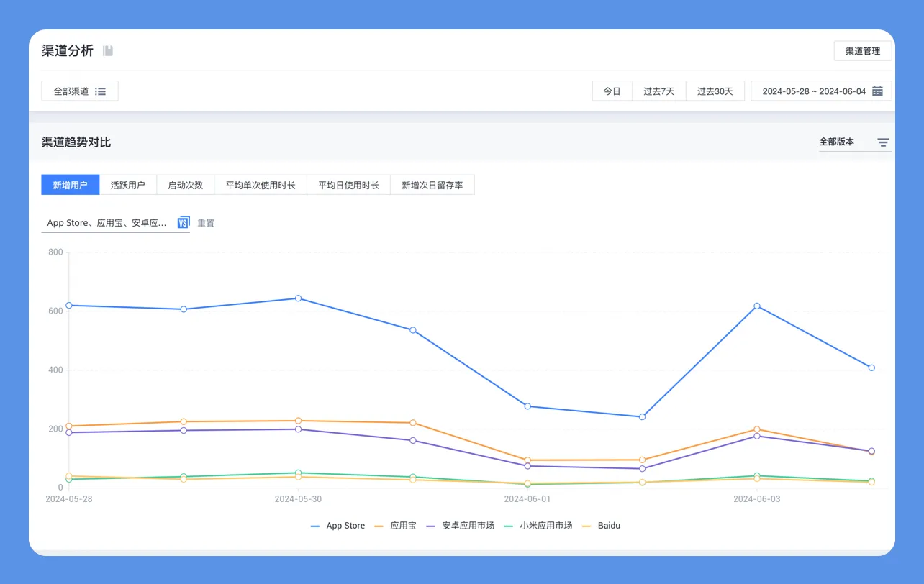Toggle the 应用宝 legend series
Viewport: 924px width, 584px height.
(395, 526)
